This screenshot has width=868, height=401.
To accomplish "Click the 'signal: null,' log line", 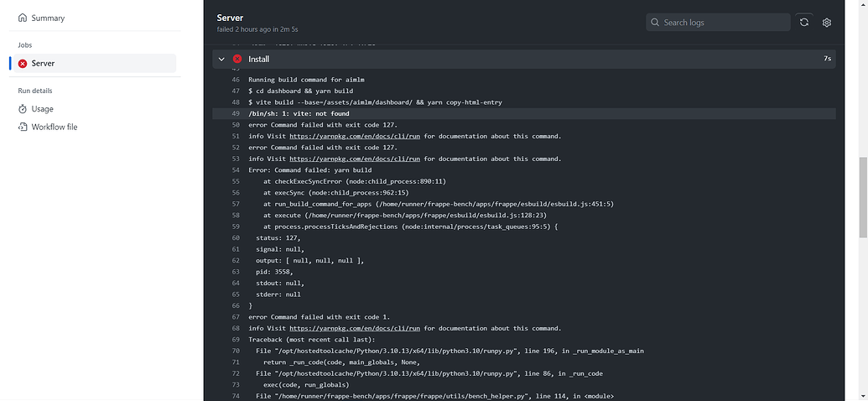I will tap(280, 249).
